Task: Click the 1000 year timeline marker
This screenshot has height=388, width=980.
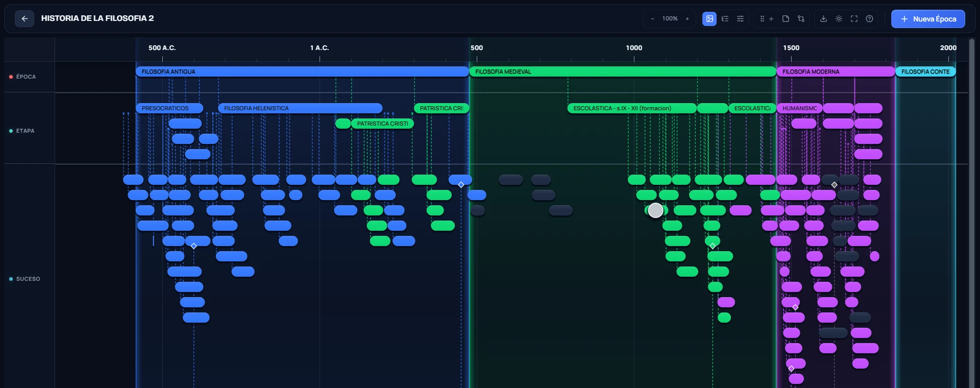Action: click(634, 47)
